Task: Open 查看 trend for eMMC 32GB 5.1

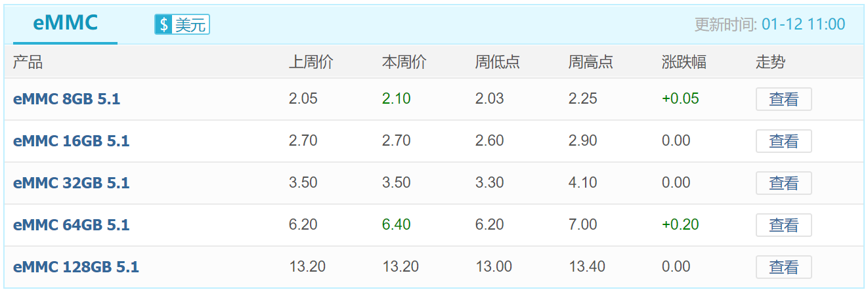Action: (784, 183)
